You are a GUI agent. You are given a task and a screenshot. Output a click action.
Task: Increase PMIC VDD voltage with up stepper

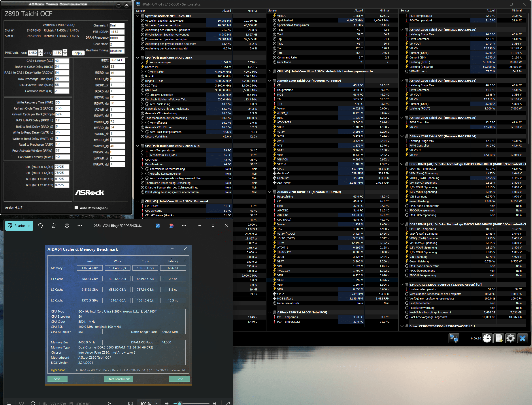pos(40,51)
